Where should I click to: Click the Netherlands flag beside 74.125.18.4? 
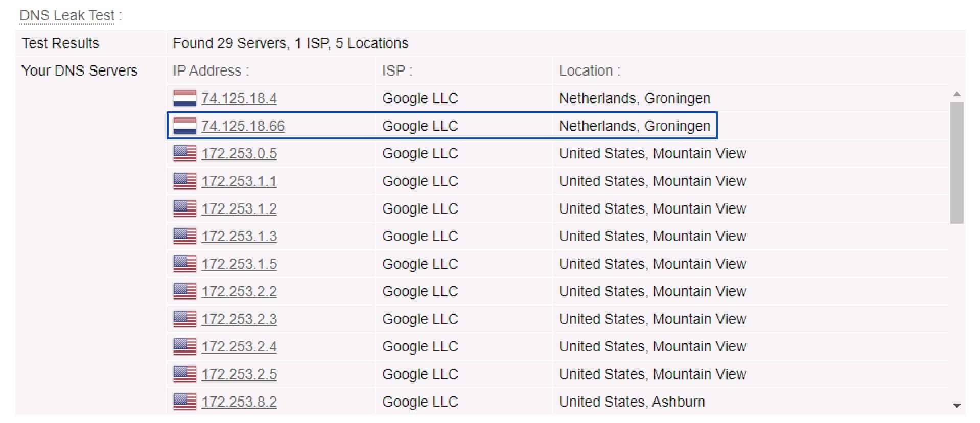(184, 98)
